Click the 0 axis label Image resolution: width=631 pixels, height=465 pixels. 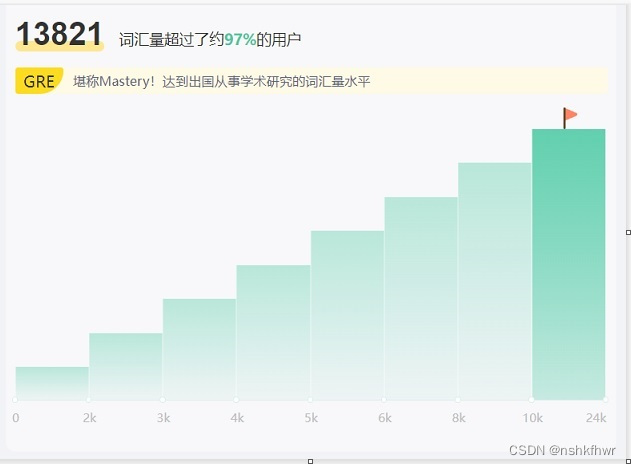pos(16,418)
